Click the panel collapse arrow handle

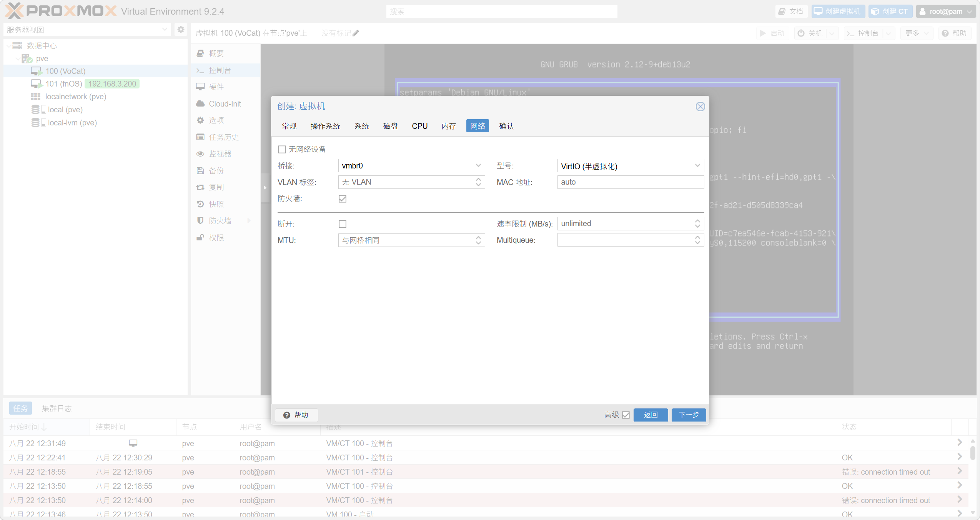[x=265, y=188]
